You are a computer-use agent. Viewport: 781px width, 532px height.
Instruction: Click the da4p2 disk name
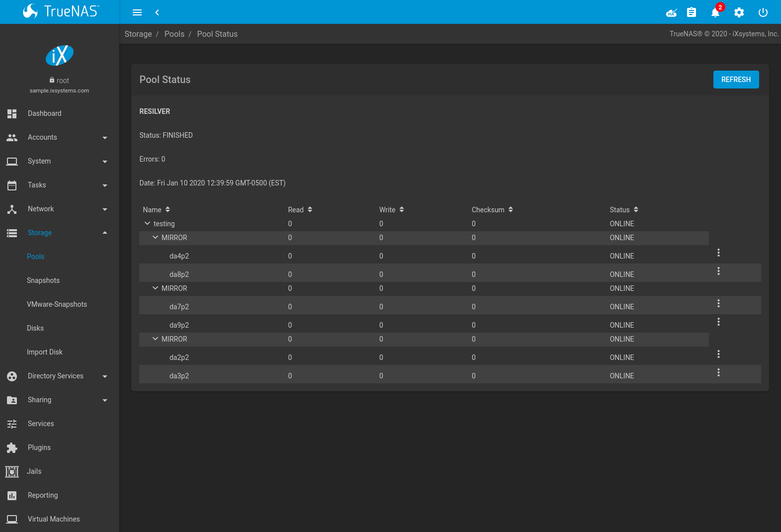179,256
